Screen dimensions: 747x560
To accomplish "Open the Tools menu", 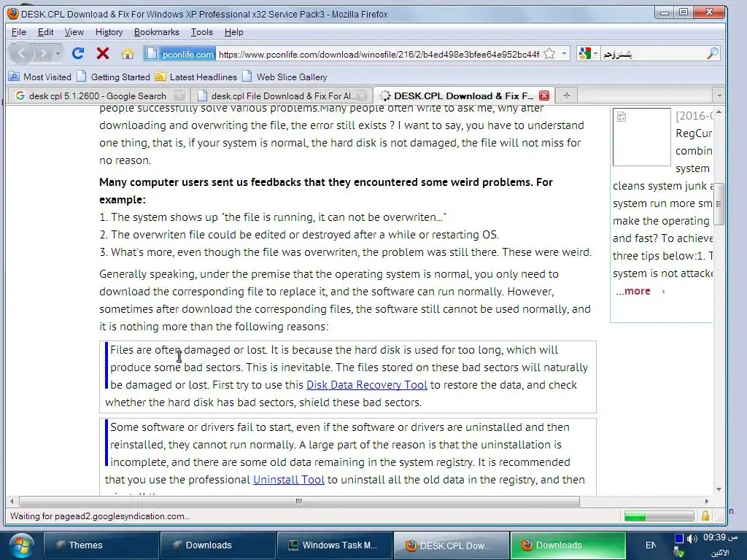I will 202,32.
